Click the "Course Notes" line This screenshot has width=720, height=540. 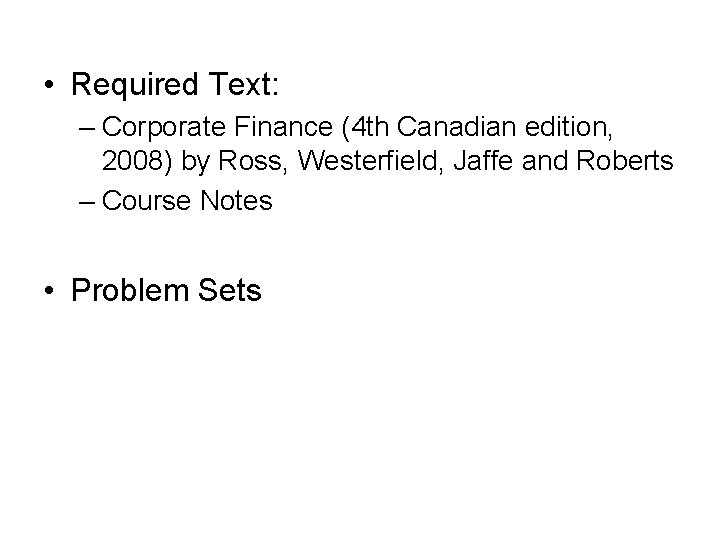click(187, 200)
